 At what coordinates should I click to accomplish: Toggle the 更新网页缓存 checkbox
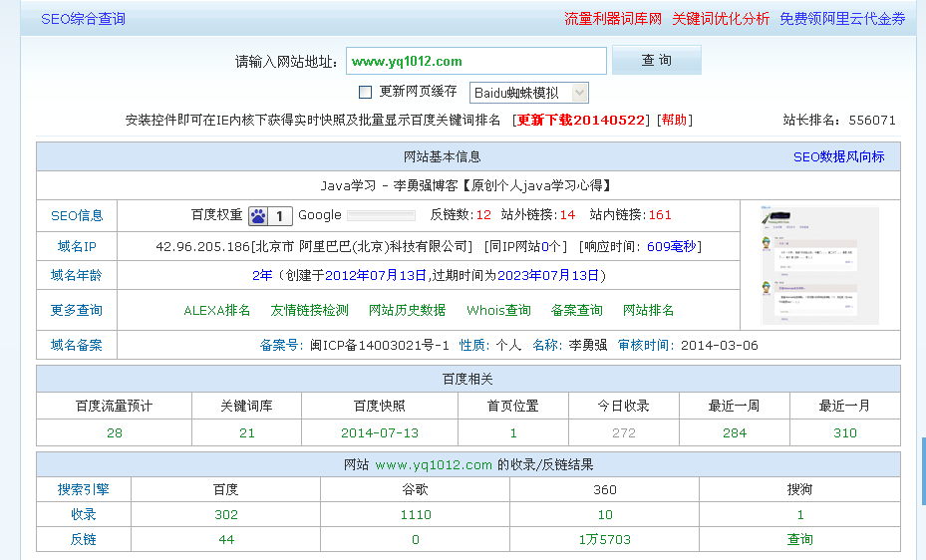[366, 92]
